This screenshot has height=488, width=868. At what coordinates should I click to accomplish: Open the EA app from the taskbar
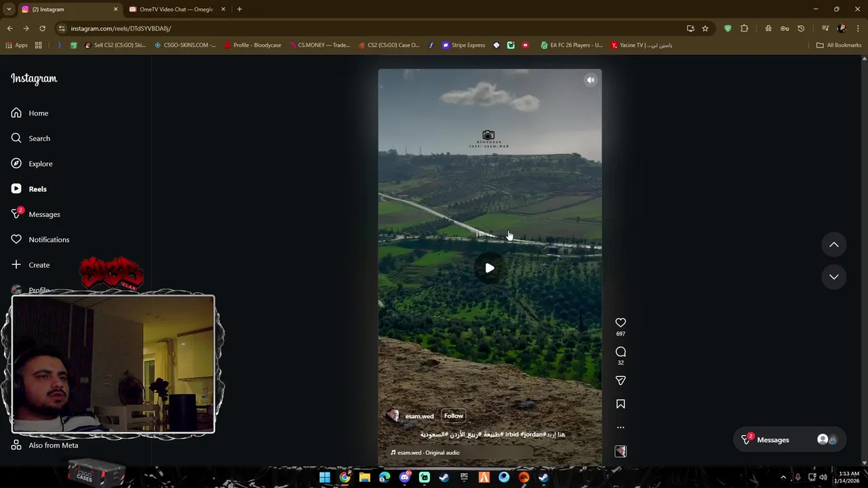point(524,478)
